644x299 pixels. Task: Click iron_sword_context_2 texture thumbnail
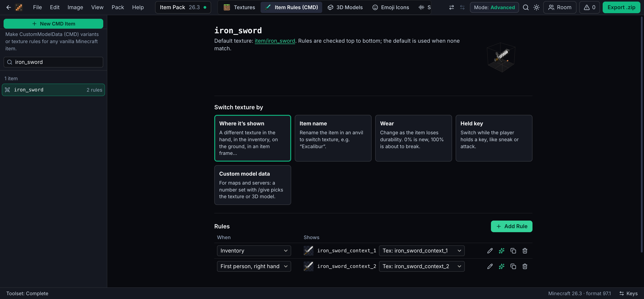tap(309, 267)
